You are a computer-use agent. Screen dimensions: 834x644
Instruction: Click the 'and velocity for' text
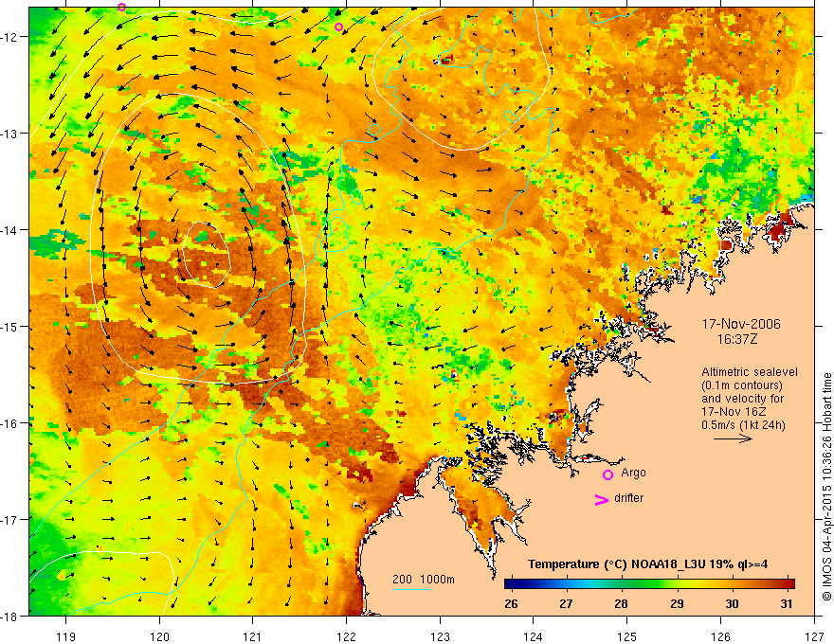point(742,399)
